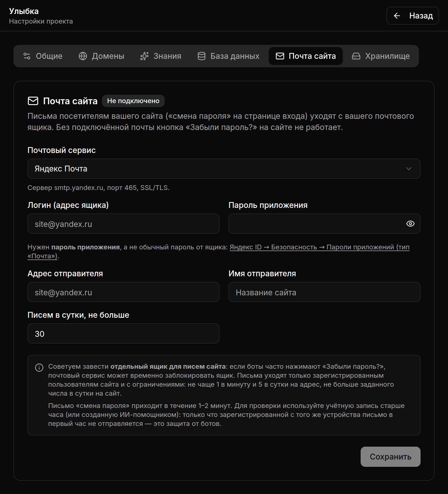Image resolution: width=448 pixels, height=494 pixels.
Task: Click the envelope icon on active Почта сайта tab
Action: (x=280, y=56)
